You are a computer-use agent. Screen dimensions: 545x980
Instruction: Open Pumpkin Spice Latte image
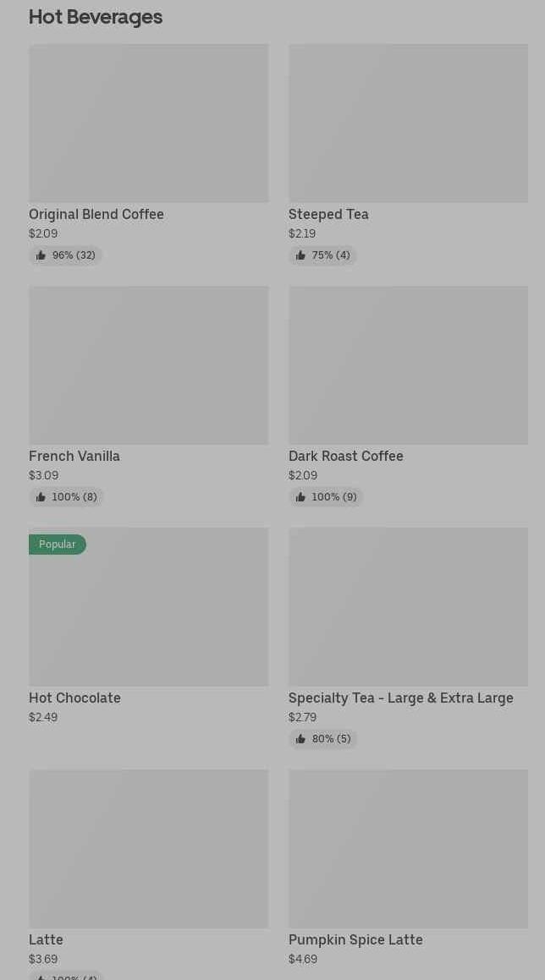(408, 849)
